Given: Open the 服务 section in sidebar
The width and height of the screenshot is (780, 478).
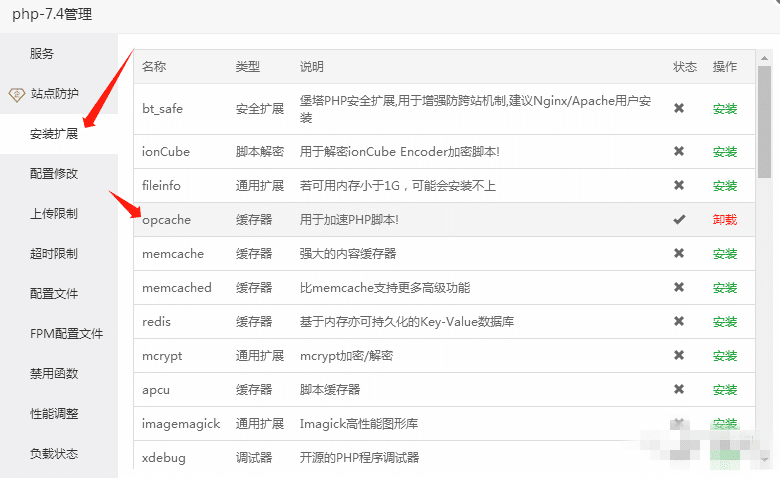Looking at the screenshot, I should click(x=41, y=54).
